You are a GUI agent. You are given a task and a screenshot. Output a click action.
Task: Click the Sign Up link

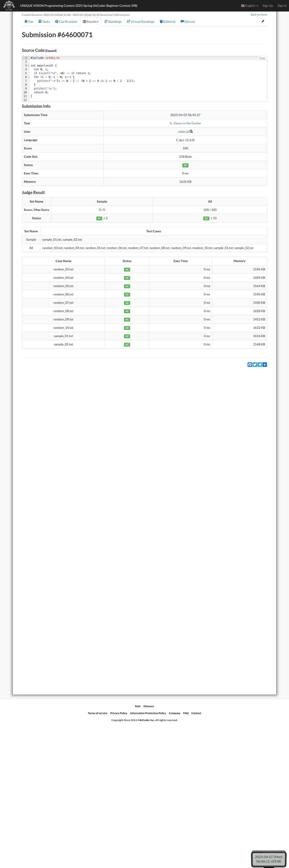pyautogui.click(x=268, y=6)
